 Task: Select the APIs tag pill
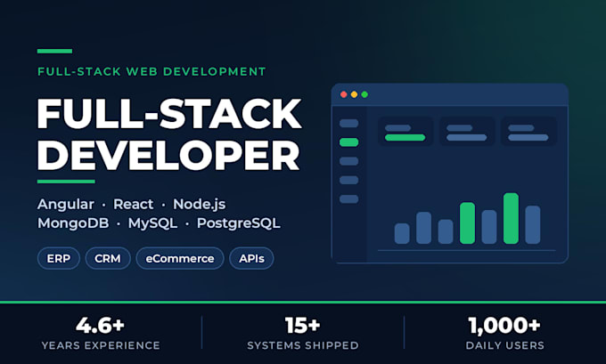(x=251, y=258)
